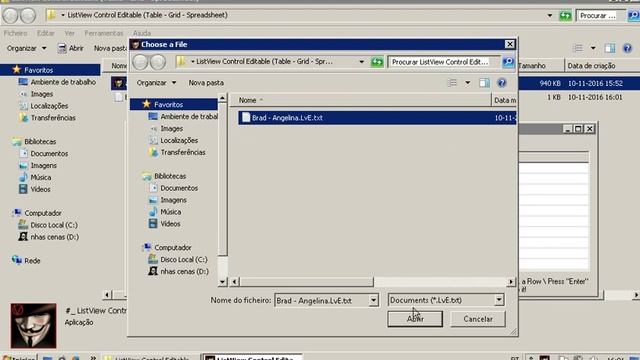Open the Ferramentas menu
640x360 pixels.
[104, 33]
